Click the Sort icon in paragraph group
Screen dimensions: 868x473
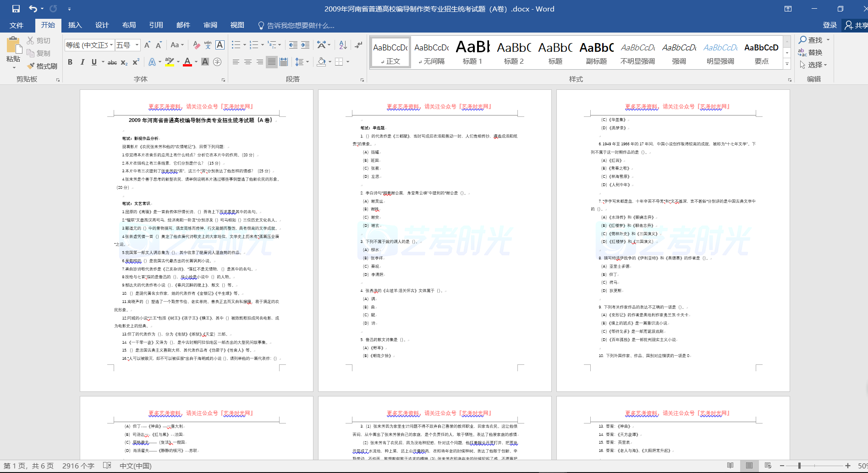point(343,45)
